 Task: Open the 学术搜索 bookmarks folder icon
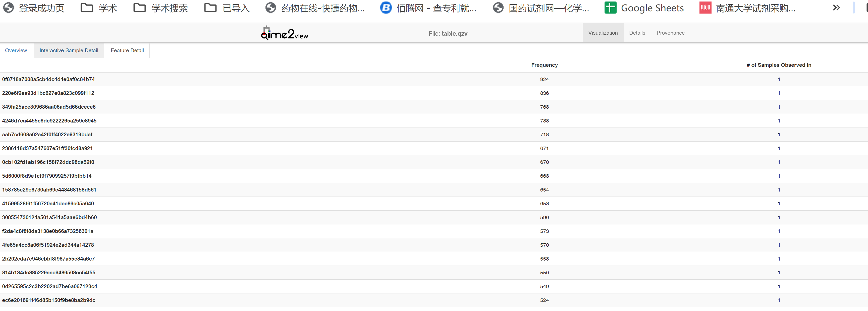tap(139, 8)
